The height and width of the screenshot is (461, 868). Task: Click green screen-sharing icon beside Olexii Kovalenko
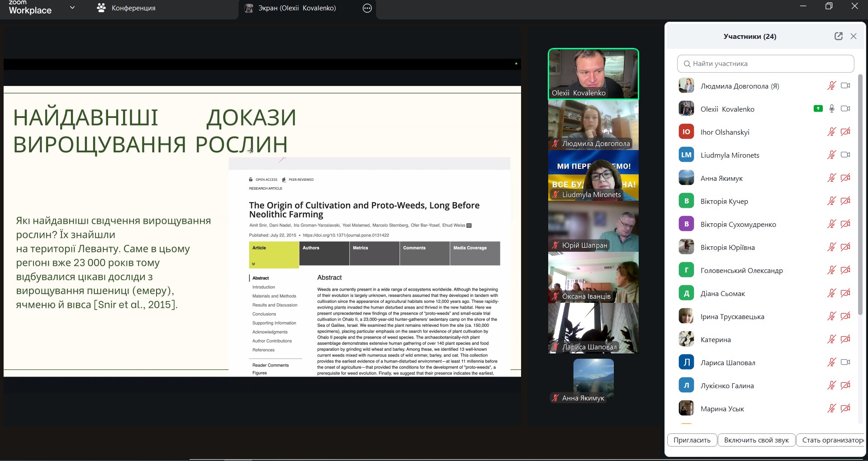818,108
